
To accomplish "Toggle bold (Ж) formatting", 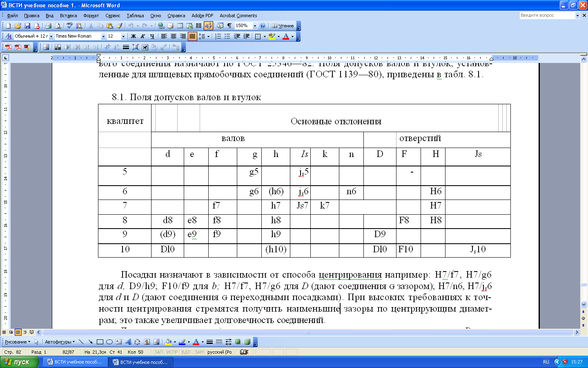I will [133, 36].
